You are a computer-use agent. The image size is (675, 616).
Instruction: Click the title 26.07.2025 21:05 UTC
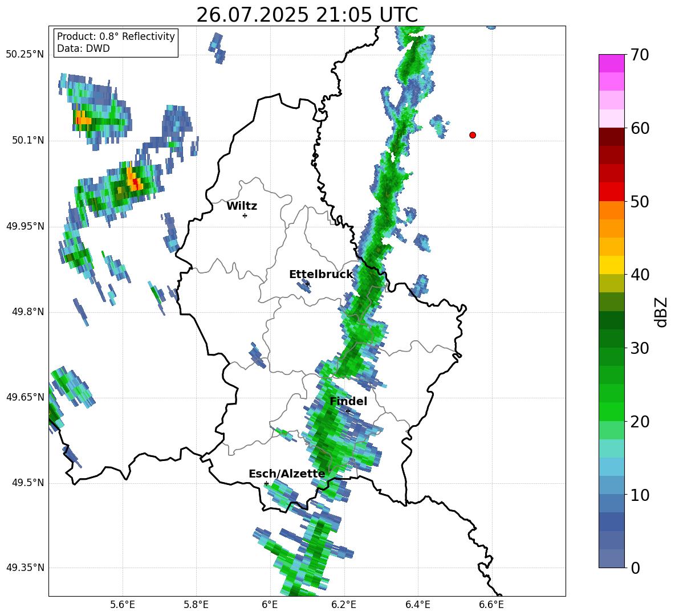pos(307,15)
